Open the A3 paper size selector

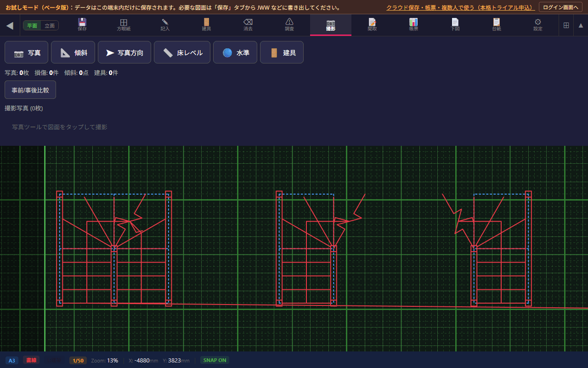pyautogui.click(x=12, y=360)
